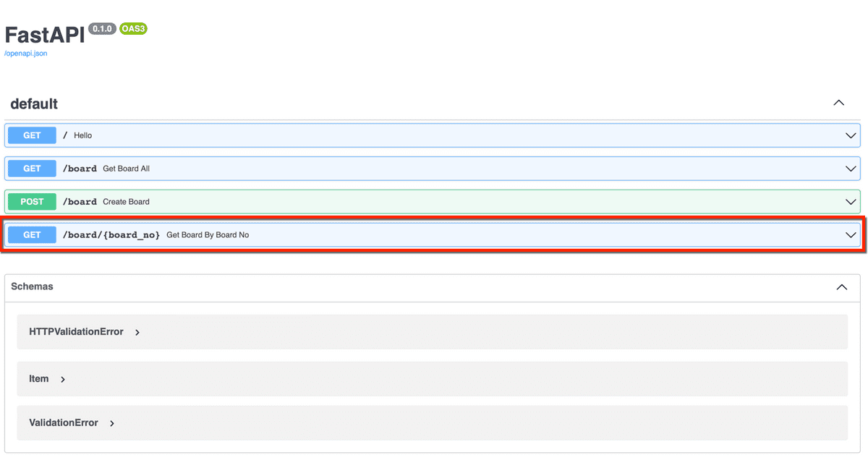Collapse the Schemas section chevron
Screen dimensions: 868x463
point(842,287)
